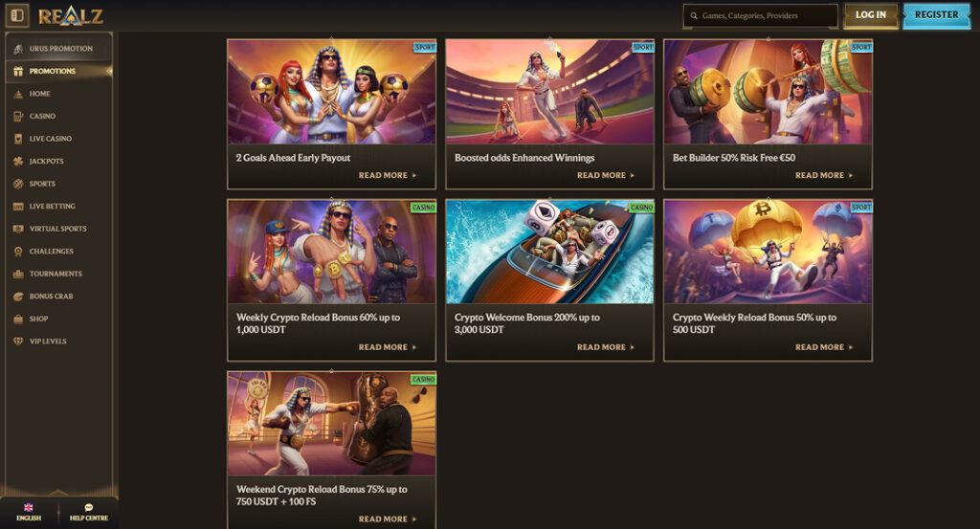Open the English language selector
Screen dimensions: 980x529
(29, 512)
